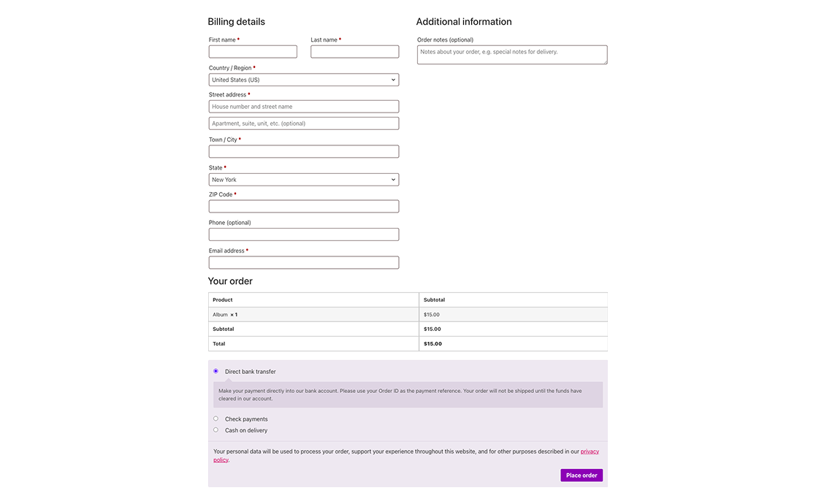Click the Subtotal row in order table
816x504 pixels.
pyautogui.click(x=314, y=329)
